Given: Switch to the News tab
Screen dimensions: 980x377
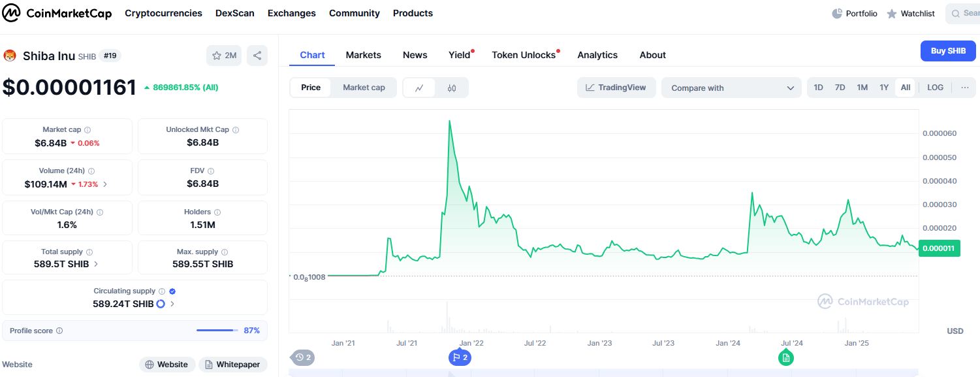Looking at the screenshot, I should pyautogui.click(x=415, y=55).
